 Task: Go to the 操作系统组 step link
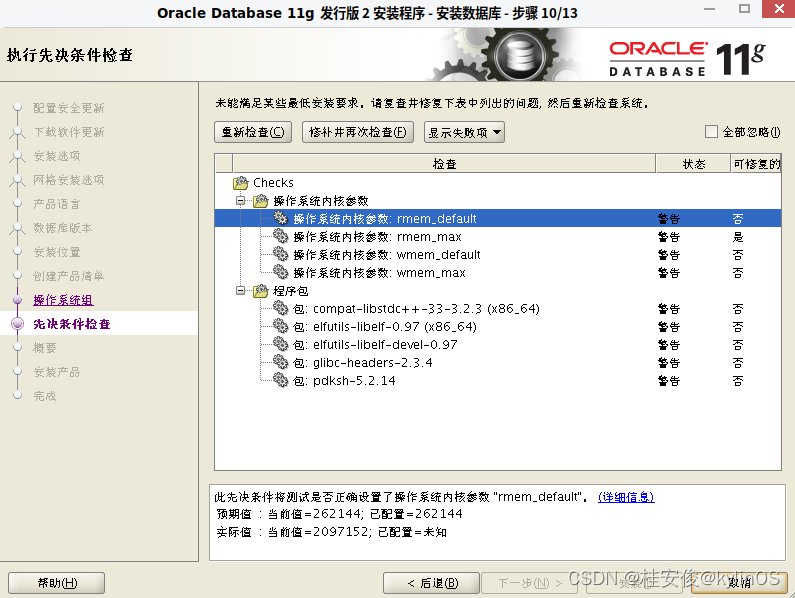click(x=63, y=300)
